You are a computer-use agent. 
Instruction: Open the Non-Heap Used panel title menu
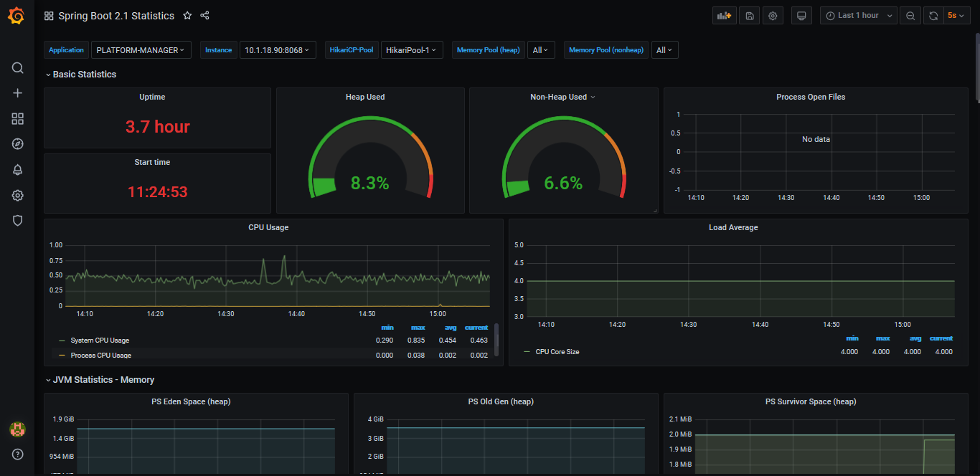[562, 97]
